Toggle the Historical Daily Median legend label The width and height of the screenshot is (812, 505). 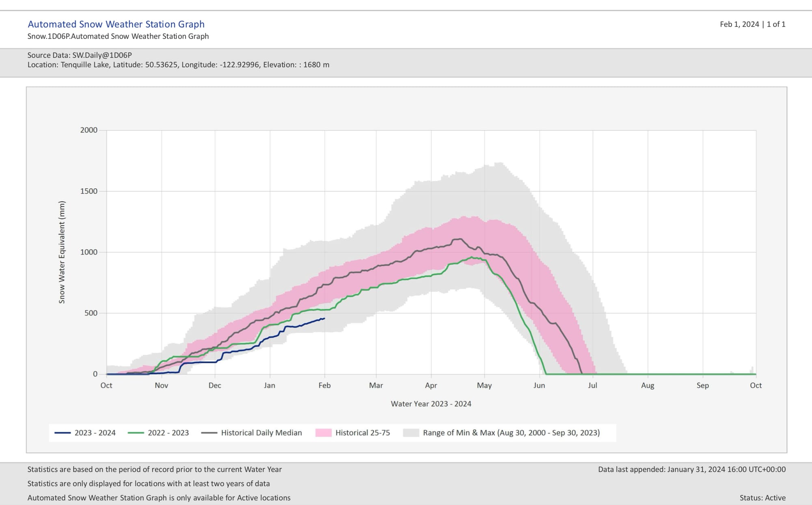[261, 433]
